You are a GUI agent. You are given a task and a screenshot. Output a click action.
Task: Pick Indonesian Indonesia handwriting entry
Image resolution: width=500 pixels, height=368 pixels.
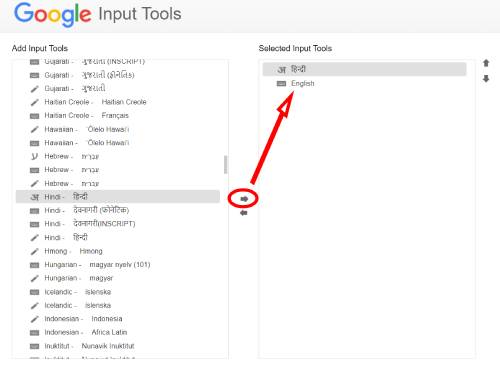point(118,319)
